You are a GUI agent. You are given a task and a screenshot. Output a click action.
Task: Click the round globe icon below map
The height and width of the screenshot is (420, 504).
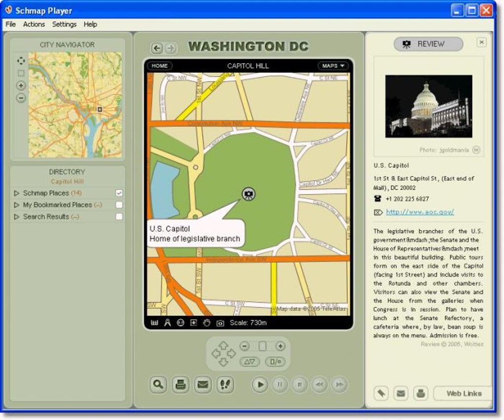coord(180,323)
